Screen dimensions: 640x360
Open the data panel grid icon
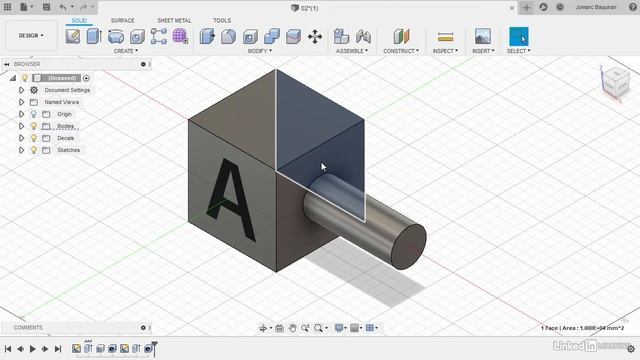7,7
